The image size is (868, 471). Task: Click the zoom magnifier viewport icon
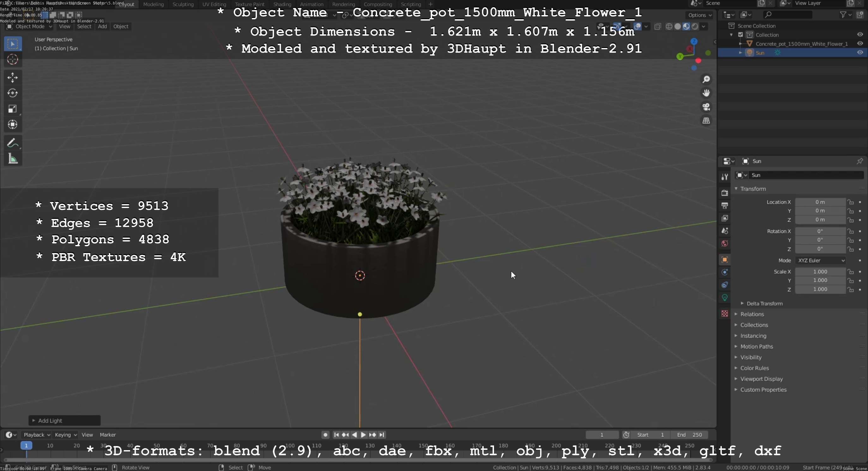click(x=706, y=79)
